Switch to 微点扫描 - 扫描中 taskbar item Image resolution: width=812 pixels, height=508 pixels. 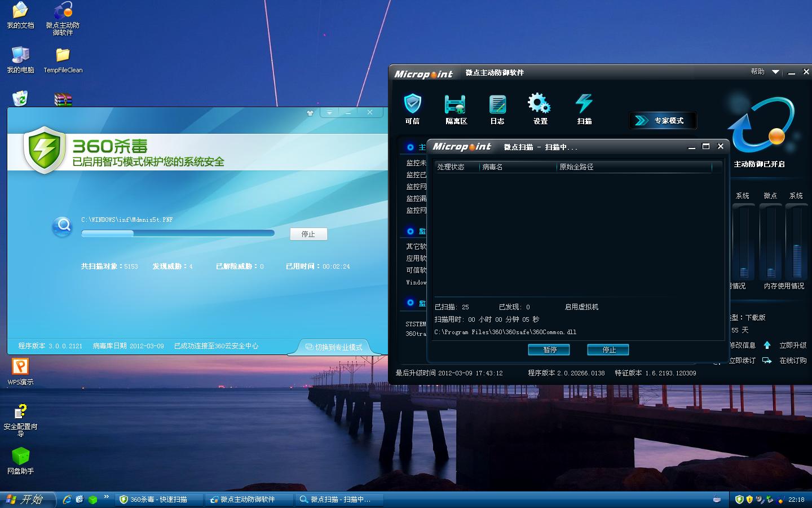coord(339,500)
